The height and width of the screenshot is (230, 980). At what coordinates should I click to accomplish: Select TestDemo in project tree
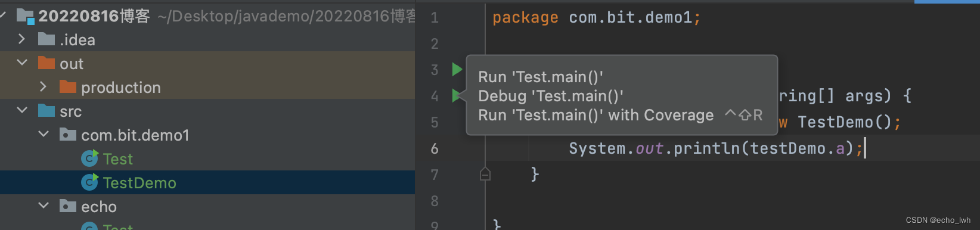coord(139,183)
